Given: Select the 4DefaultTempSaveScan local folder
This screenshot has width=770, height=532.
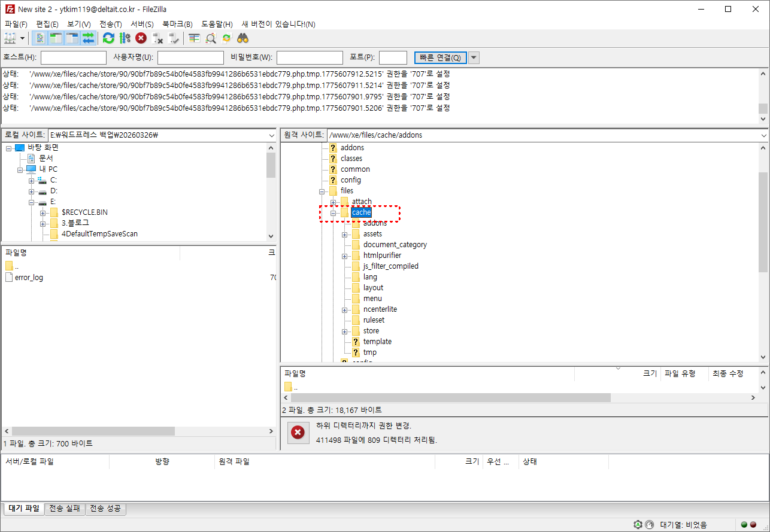Looking at the screenshot, I should click(99, 234).
